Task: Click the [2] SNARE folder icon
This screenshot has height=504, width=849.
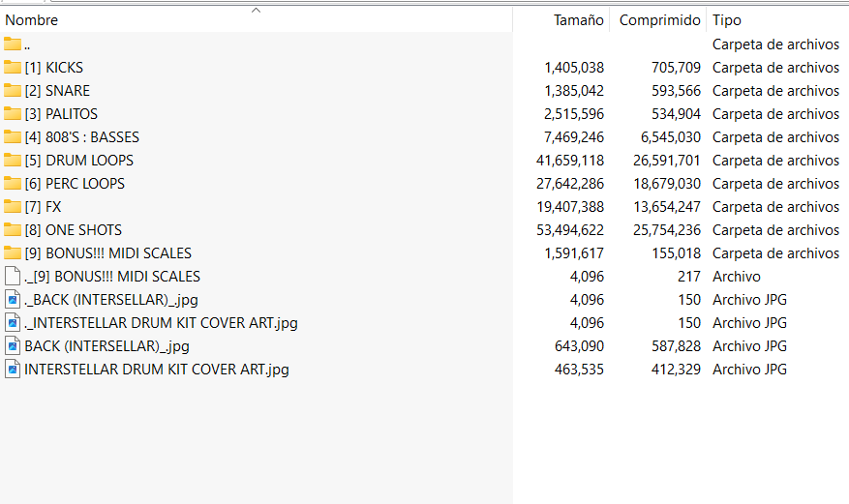Action: (13, 91)
